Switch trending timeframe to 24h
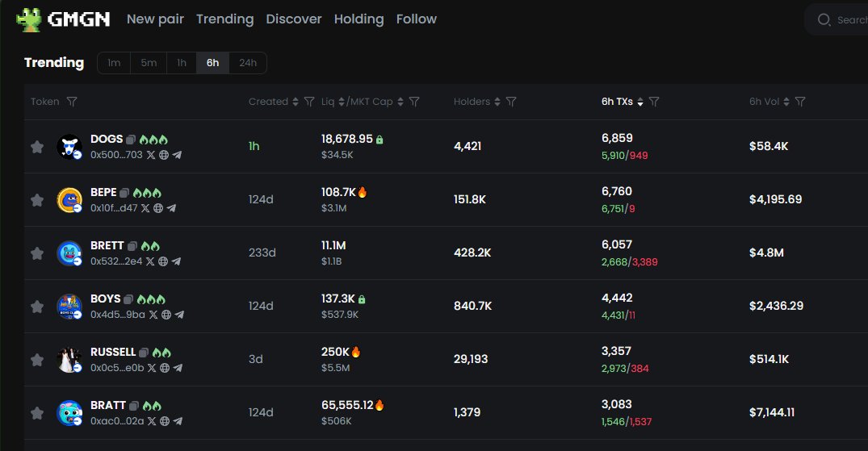The height and width of the screenshot is (451, 868). tap(247, 63)
